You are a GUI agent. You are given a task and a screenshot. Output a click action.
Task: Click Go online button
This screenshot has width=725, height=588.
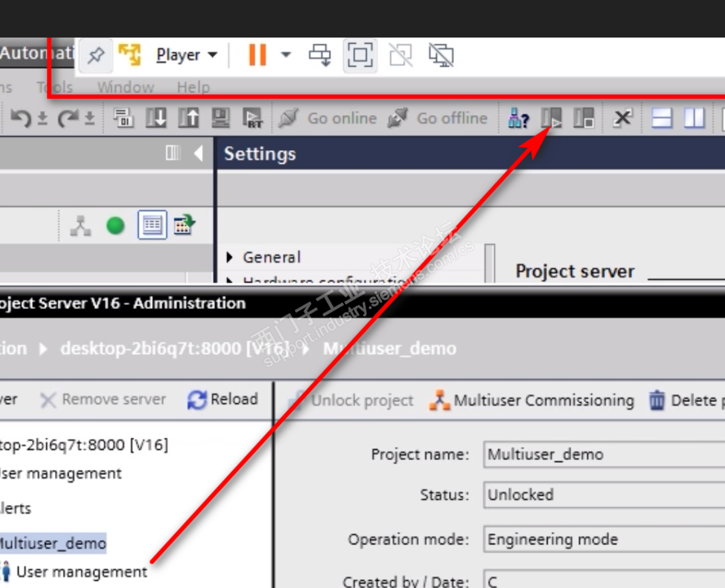(x=328, y=118)
